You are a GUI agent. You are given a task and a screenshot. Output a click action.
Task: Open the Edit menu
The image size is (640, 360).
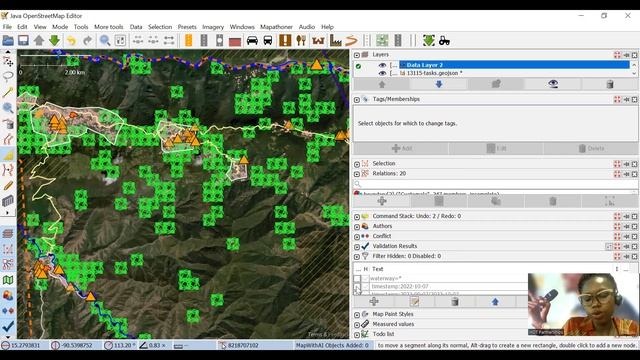pos(22,27)
